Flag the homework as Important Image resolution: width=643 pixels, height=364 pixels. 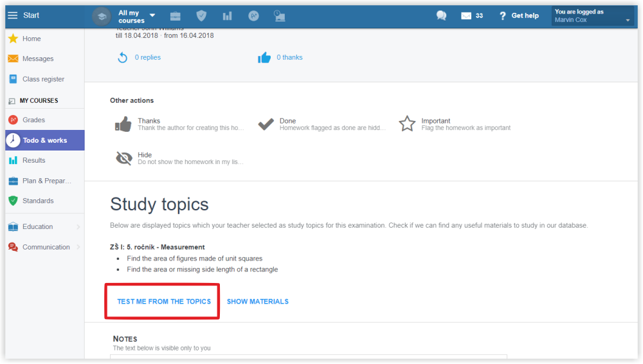[x=407, y=124]
